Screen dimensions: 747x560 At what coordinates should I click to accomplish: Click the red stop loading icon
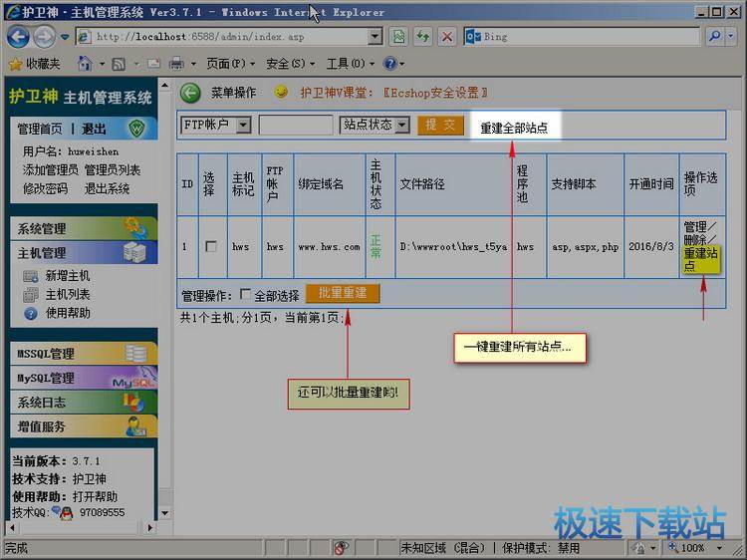click(447, 36)
